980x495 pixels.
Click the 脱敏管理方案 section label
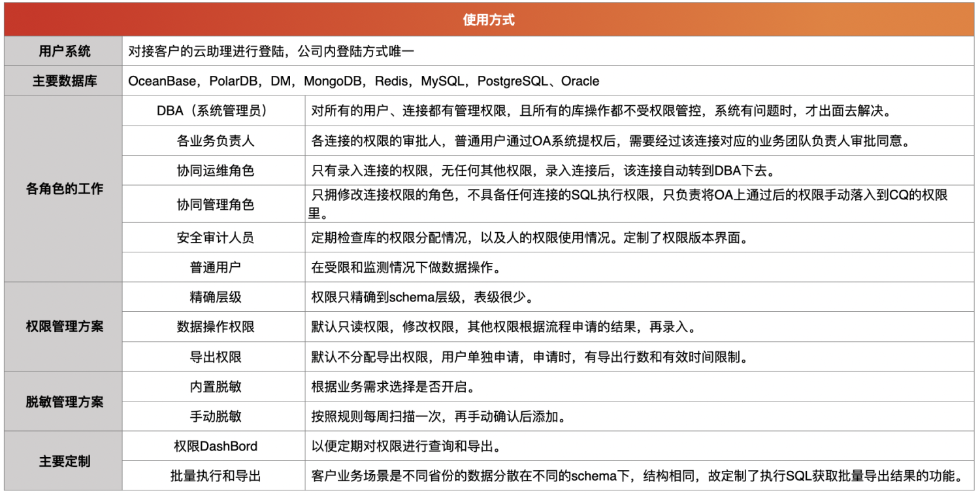(x=63, y=401)
